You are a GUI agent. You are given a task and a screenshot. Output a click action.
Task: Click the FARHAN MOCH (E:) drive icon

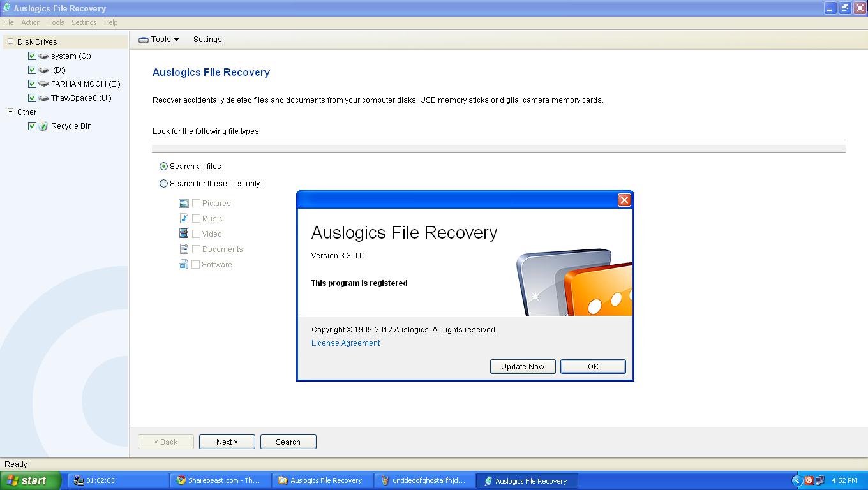pyautogui.click(x=43, y=84)
